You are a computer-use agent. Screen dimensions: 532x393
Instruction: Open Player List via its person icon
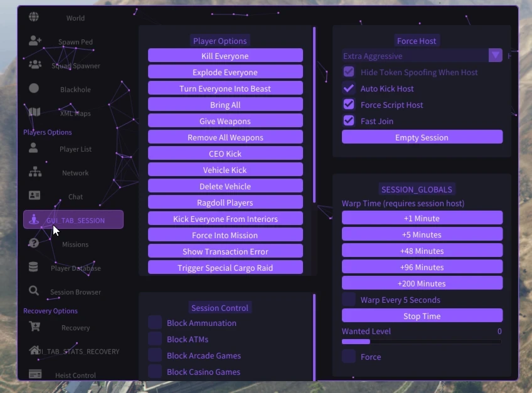34,148
